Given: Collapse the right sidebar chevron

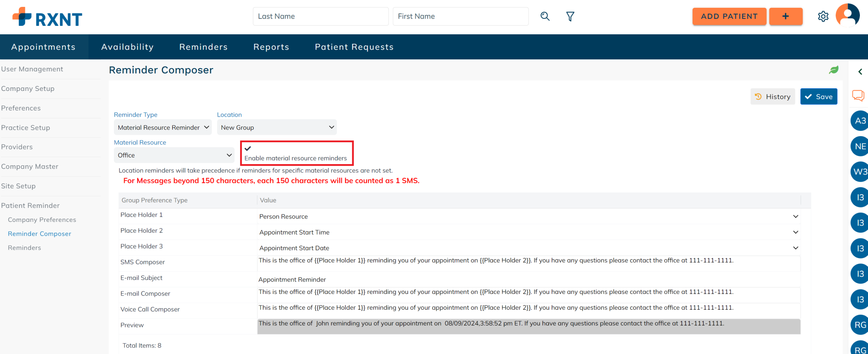Looking at the screenshot, I should coord(860,72).
